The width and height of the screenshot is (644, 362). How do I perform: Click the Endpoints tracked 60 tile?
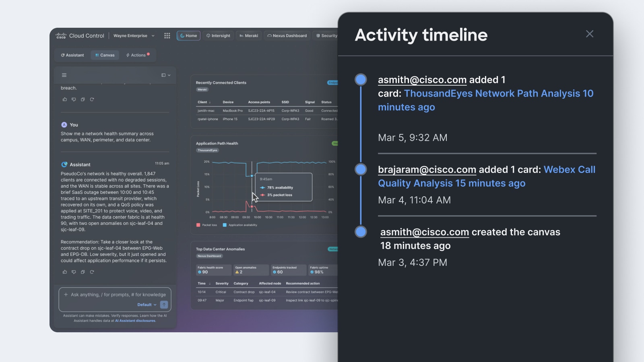[289, 270]
